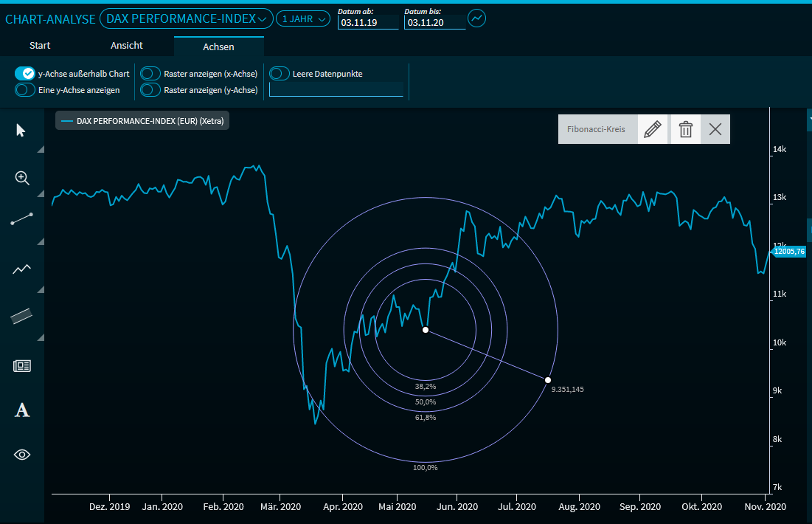This screenshot has width=812, height=524.
Task: Close the Fibonacci-Kreis toolbar
Action: tap(715, 130)
